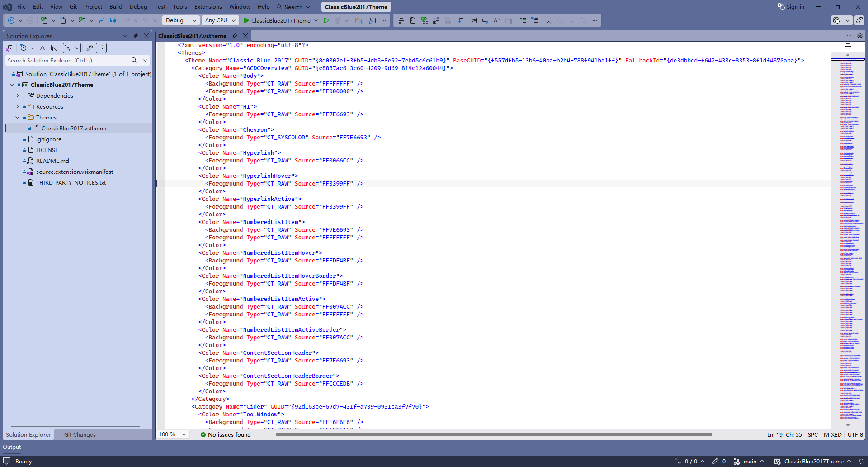Click the split editor icon above the scrollbar
Image resolution: width=868 pixels, height=467 pixels.
pyautogui.click(x=848, y=47)
